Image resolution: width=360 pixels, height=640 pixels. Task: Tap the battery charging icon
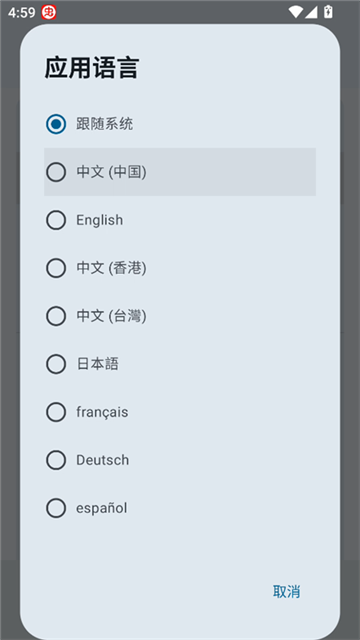point(328,12)
